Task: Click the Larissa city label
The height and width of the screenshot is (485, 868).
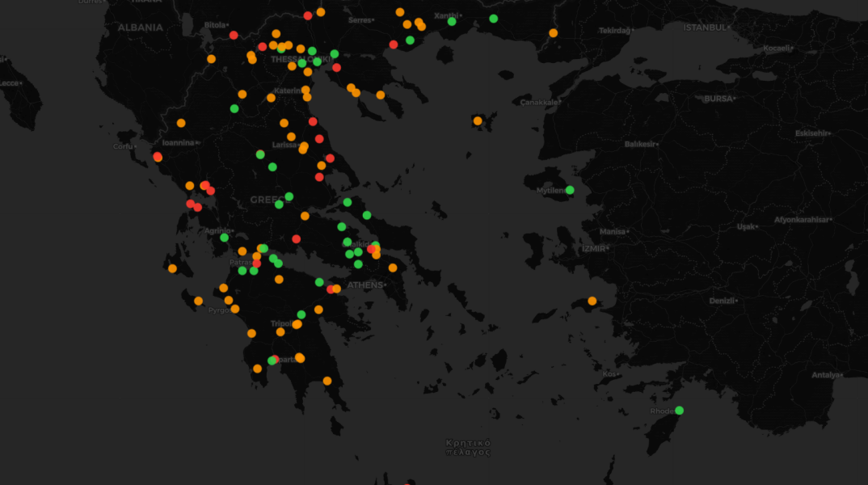Action: pyautogui.click(x=284, y=145)
